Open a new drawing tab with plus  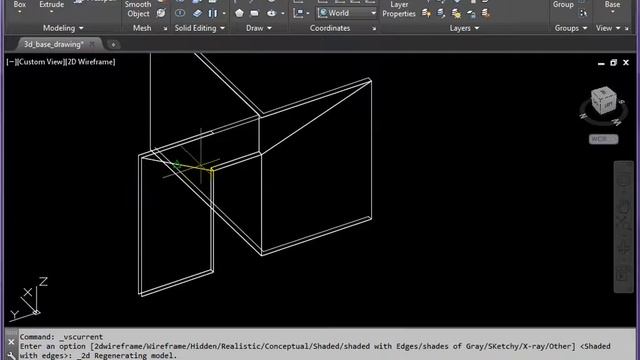(113, 44)
